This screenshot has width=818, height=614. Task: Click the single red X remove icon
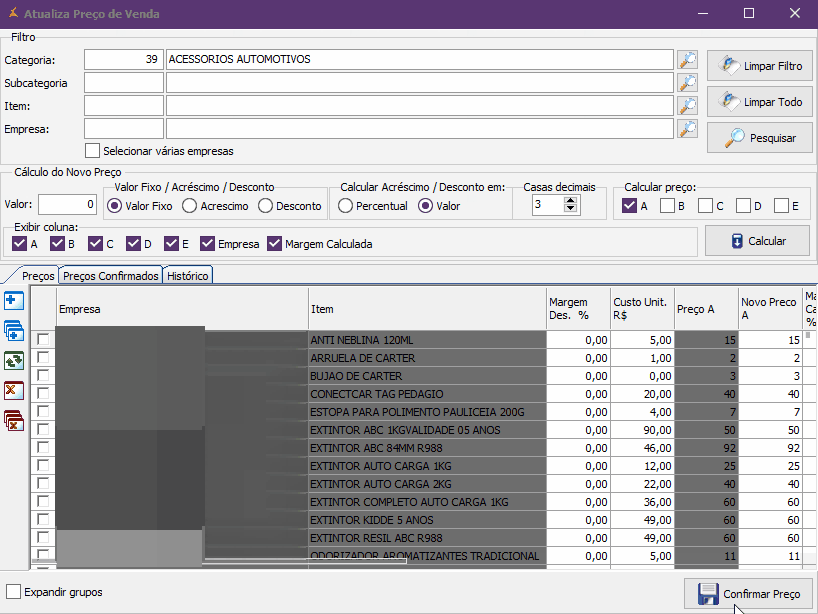(x=14, y=390)
